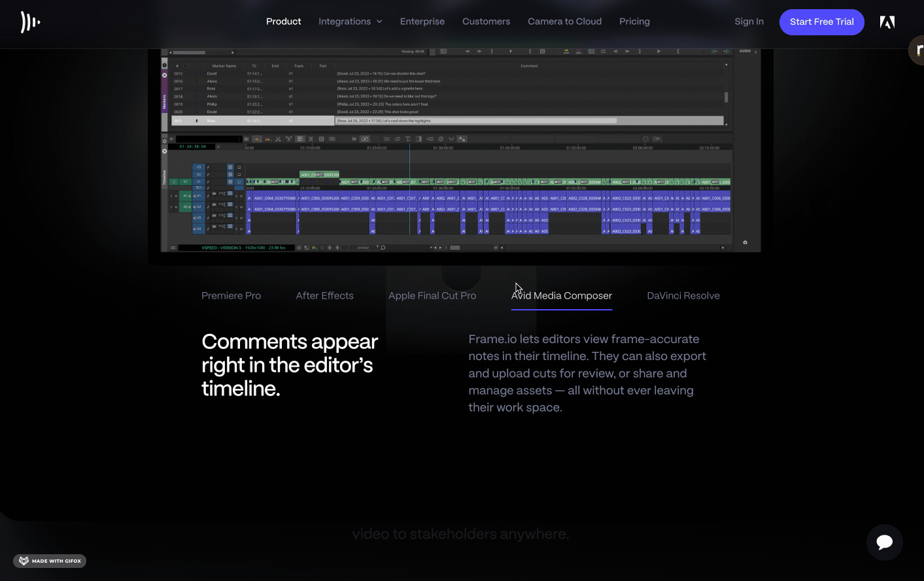Screen dimensions: 924x581
Task: Click the magnifier search icon below the timeline
Action: point(383,248)
